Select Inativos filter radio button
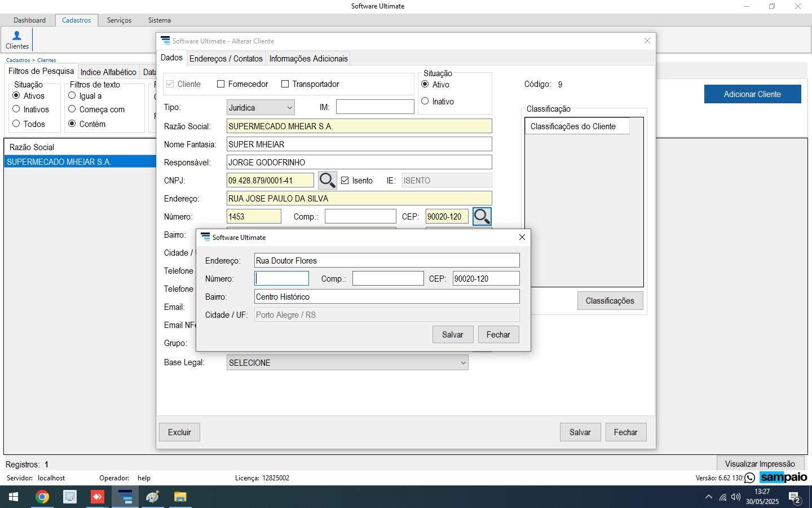Image resolution: width=812 pixels, height=508 pixels. coord(16,109)
